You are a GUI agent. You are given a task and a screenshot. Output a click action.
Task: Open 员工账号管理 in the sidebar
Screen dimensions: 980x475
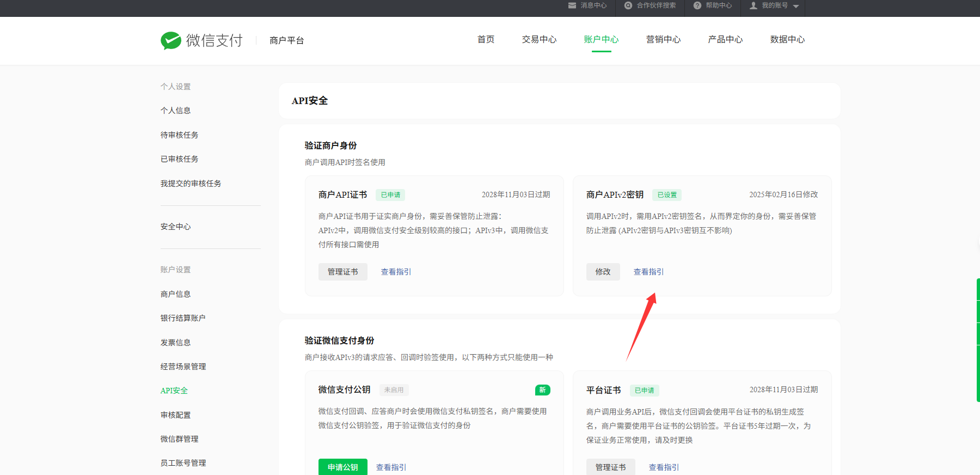(183, 463)
